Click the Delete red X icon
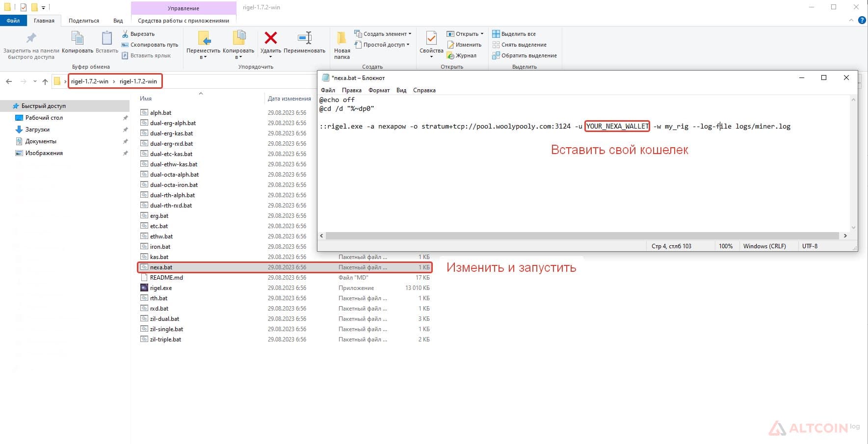The height and width of the screenshot is (444, 868). [x=270, y=38]
